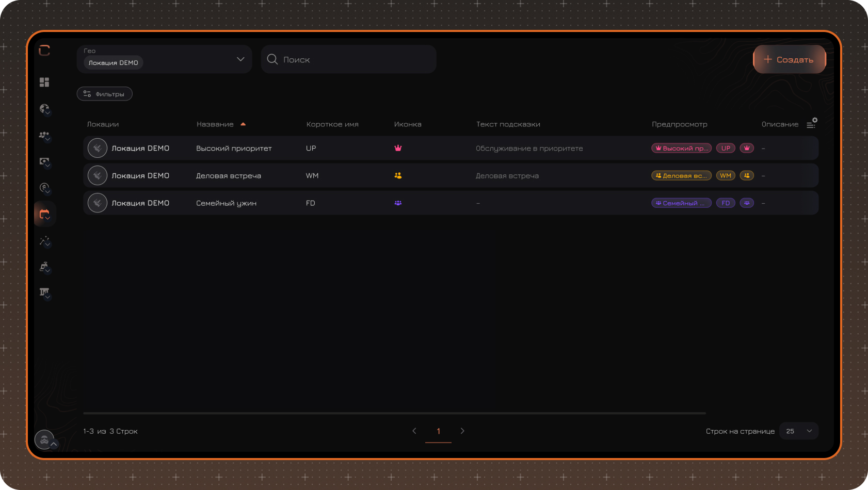Go to the next page arrow
The image size is (868, 490).
click(x=462, y=431)
